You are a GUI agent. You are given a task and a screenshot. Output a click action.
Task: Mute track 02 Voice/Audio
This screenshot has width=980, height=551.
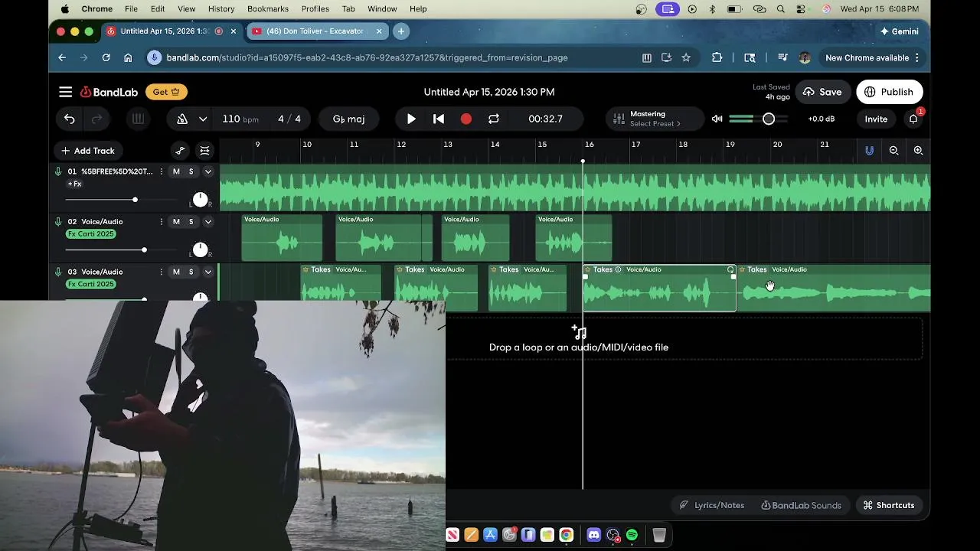click(176, 222)
